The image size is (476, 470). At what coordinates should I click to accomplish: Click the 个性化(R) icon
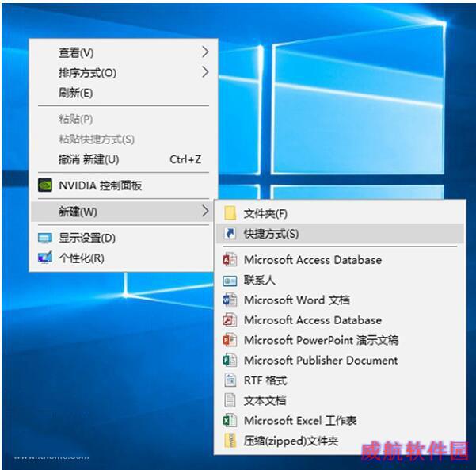click(45, 258)
